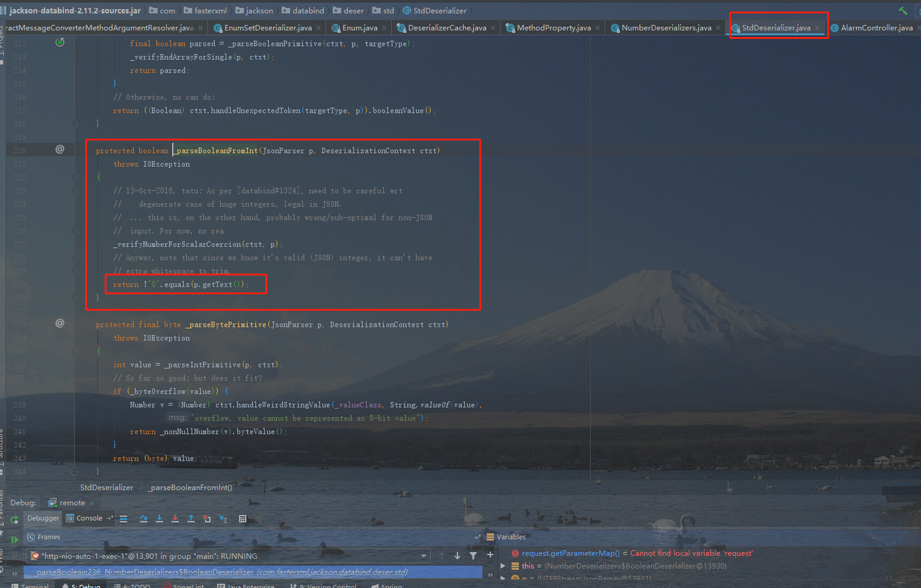921x588 pixels.
Task: Select the request.getParameterMap() watch entry
Action: pyautogui.click(x=632, y=553)
